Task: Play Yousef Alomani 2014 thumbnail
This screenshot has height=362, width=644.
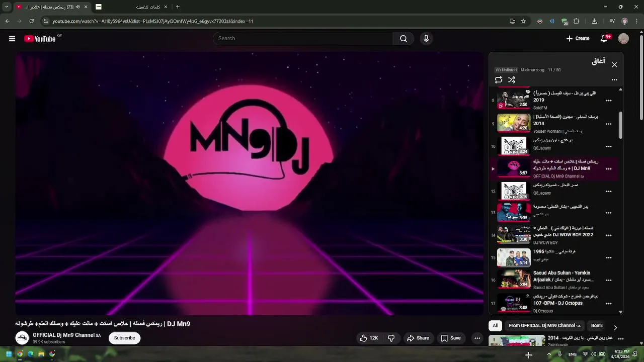Action: point(514,123)
